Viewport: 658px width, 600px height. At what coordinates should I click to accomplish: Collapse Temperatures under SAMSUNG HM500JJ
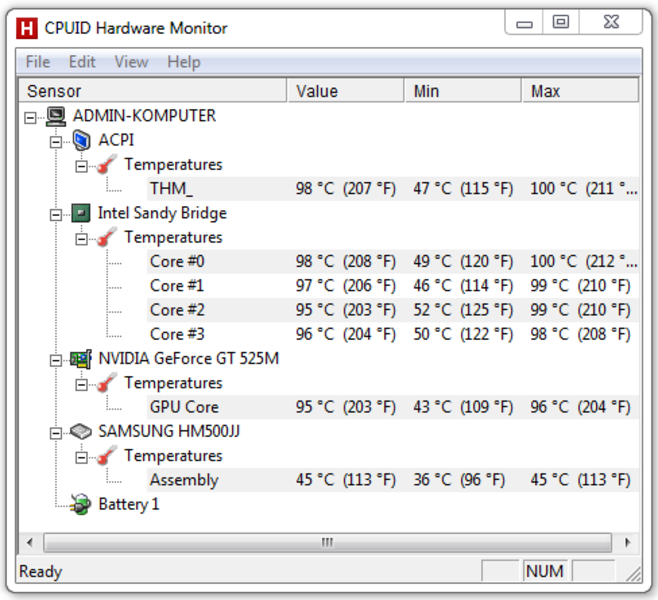81,457
